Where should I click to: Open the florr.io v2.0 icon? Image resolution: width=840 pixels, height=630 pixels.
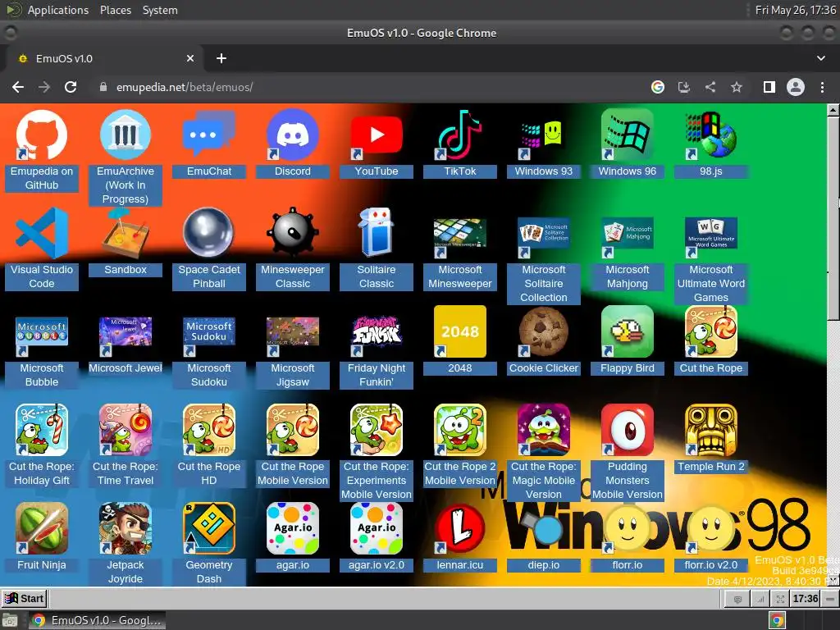tap(710, 529)
